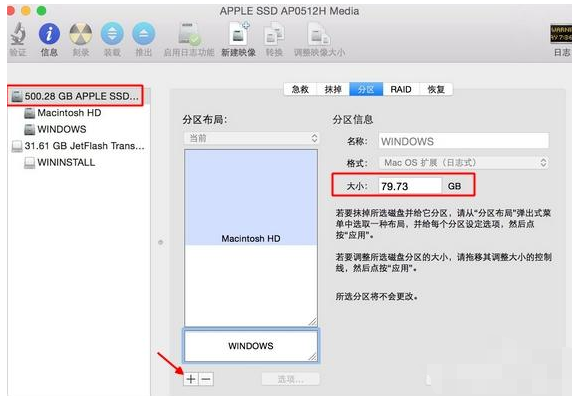This screenshot has height=399, width=578.
Task: Open the Info icon in toolbar
Action: click(x=49, y=34)
